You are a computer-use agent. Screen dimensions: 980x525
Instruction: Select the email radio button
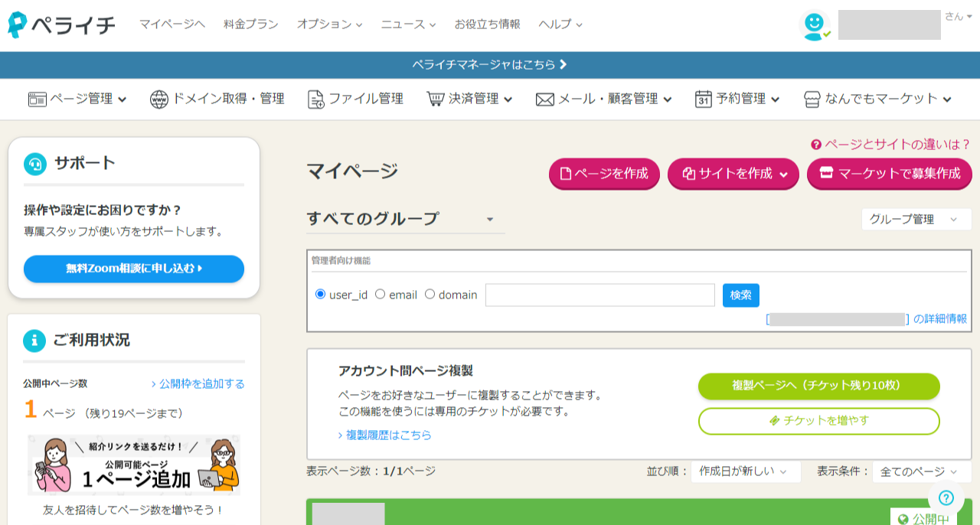380,295
